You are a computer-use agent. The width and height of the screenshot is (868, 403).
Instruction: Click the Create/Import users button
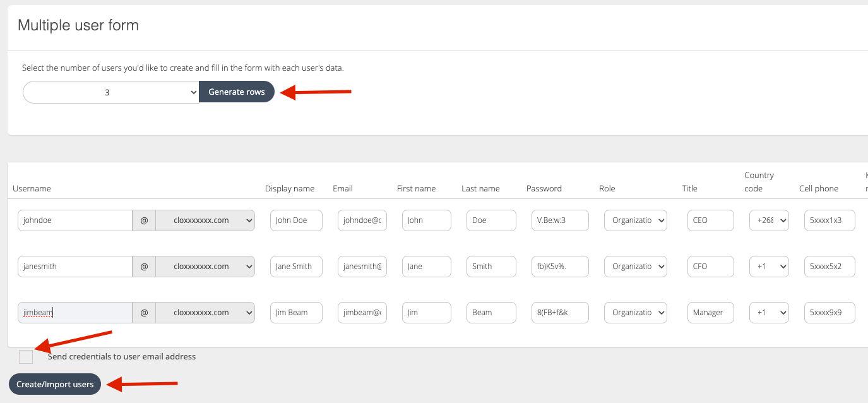pos(55,384)
